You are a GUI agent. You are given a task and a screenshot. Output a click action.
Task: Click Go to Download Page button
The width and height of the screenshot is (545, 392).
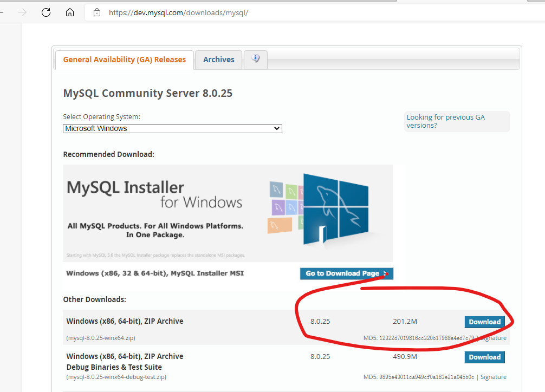[x=347, y=273]
